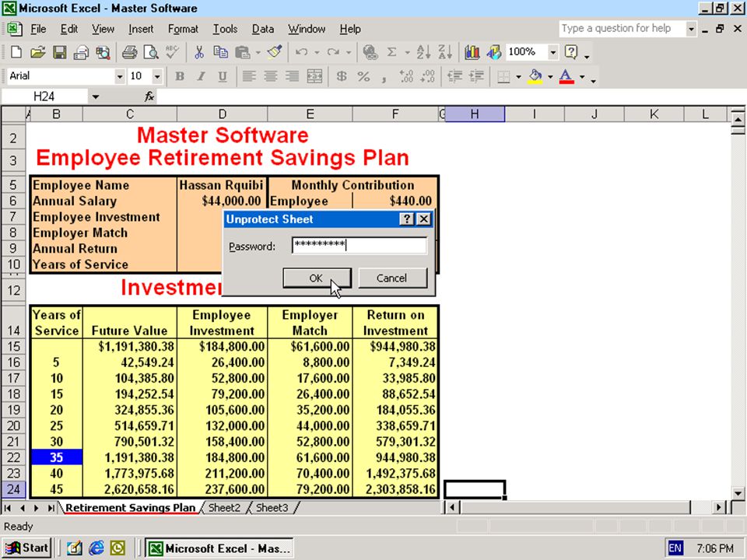This screenshot has width=747, height=560.
Task: Click the Cut scissors icon
Action: tap(199, 52)
